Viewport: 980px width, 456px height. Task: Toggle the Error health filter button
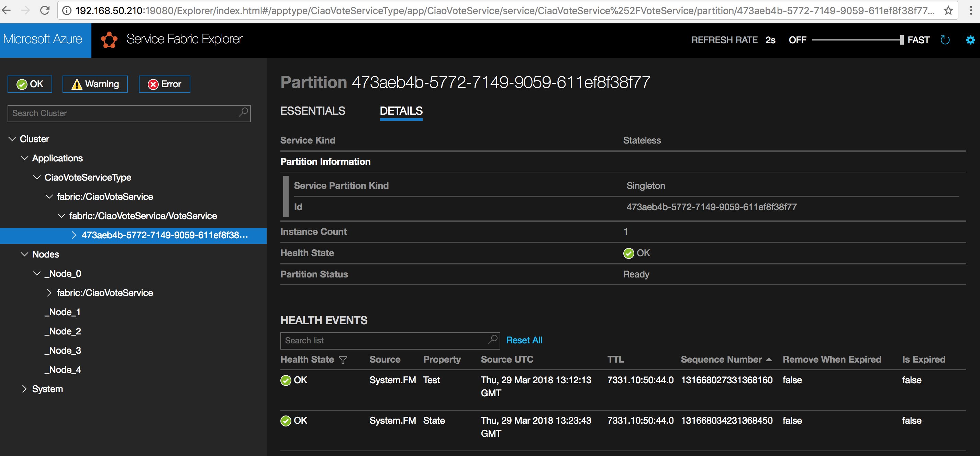pyautogui.click(x=164, y=84)
